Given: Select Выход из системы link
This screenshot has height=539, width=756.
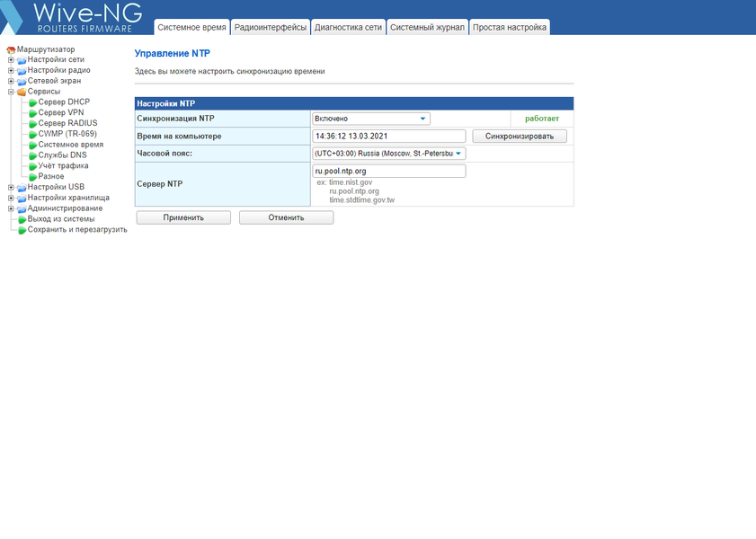Looking at the screenshot, I should [x=61, y=218].
